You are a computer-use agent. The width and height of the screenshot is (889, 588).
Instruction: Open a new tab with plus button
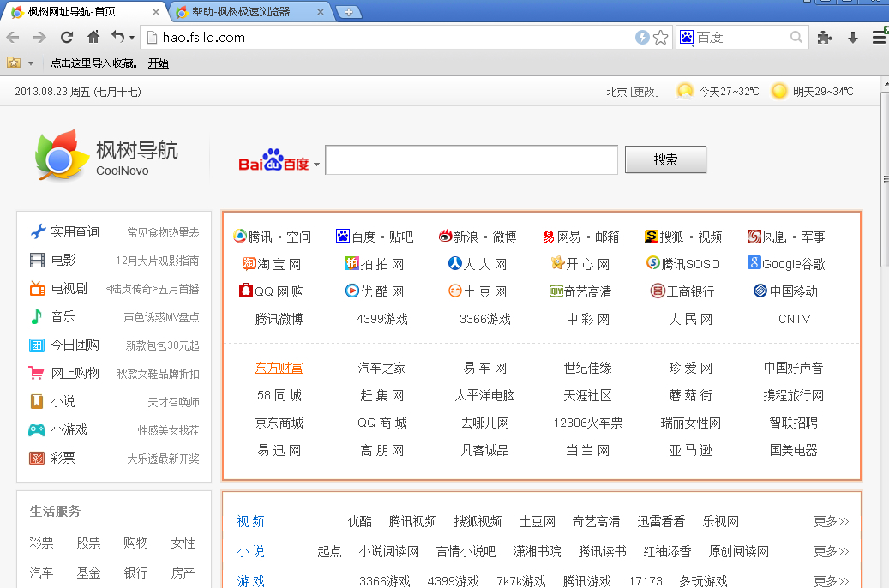349,12
